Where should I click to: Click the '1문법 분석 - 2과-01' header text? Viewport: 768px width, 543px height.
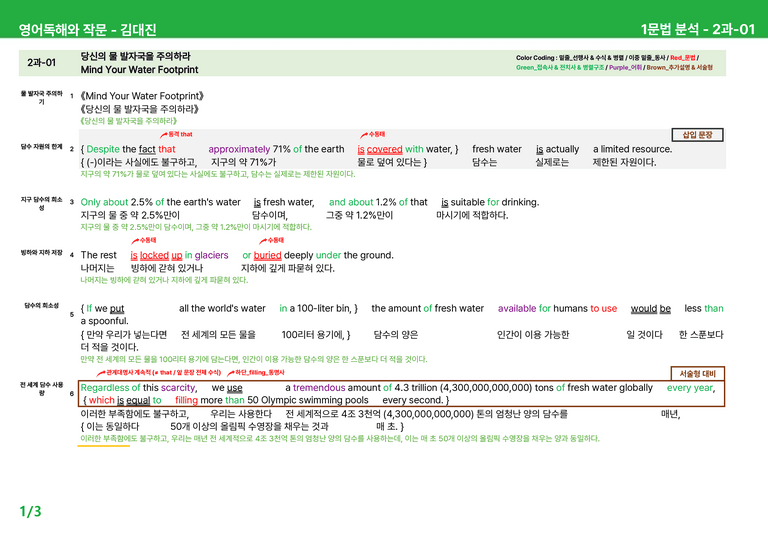(698, 29)
